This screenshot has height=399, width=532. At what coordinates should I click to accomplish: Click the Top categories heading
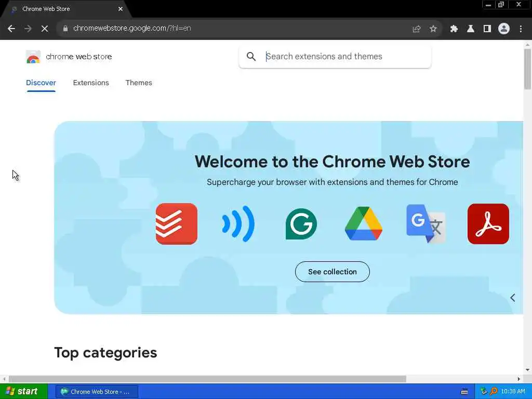[105, 353]
